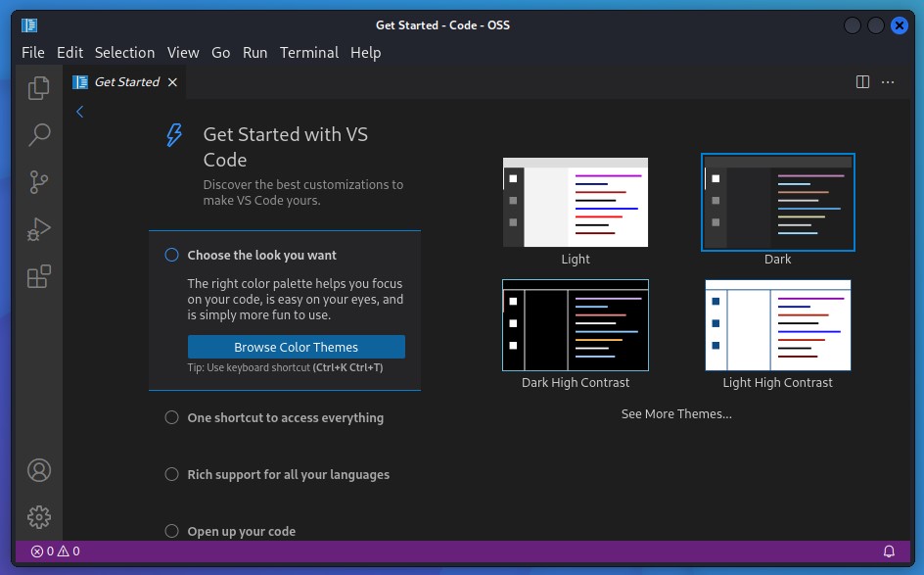Image resolution: width=924 pixels, height=575 pixels.
Task: Click the 'Get Started with VS Code' heading
Action: (x=285, y=147)
